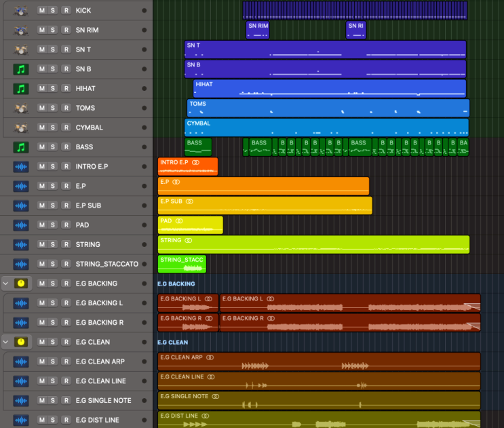
Task: Select the green STRING_STACC region
Action: pos(182,264)
